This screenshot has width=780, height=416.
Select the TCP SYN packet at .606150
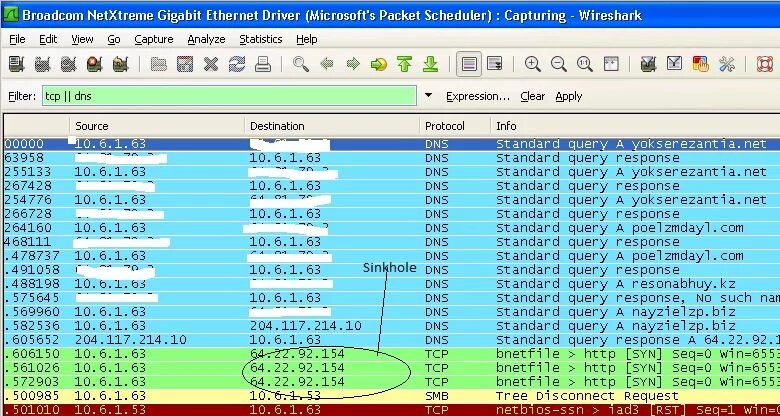coord(392,354)
